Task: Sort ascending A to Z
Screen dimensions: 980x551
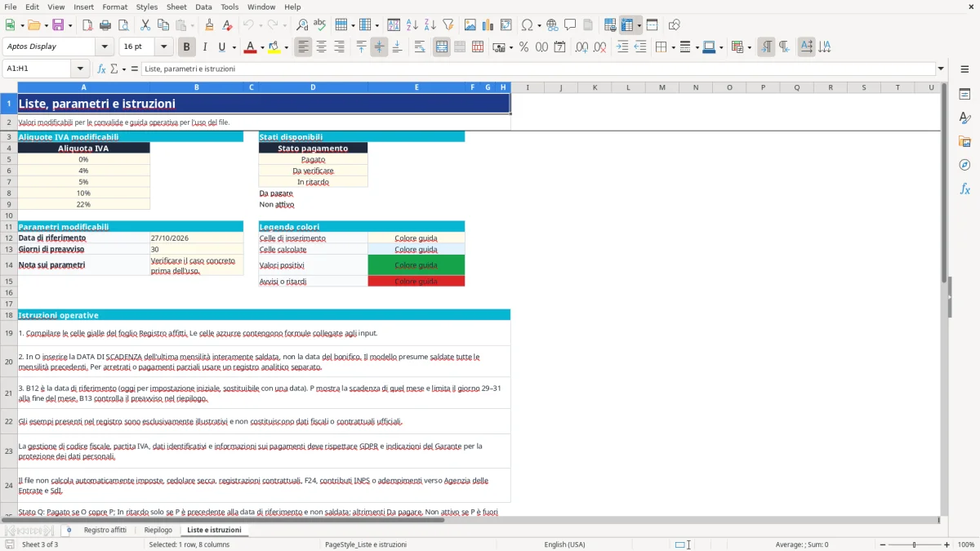Action: pyautogui.click(x=412, y=25)
